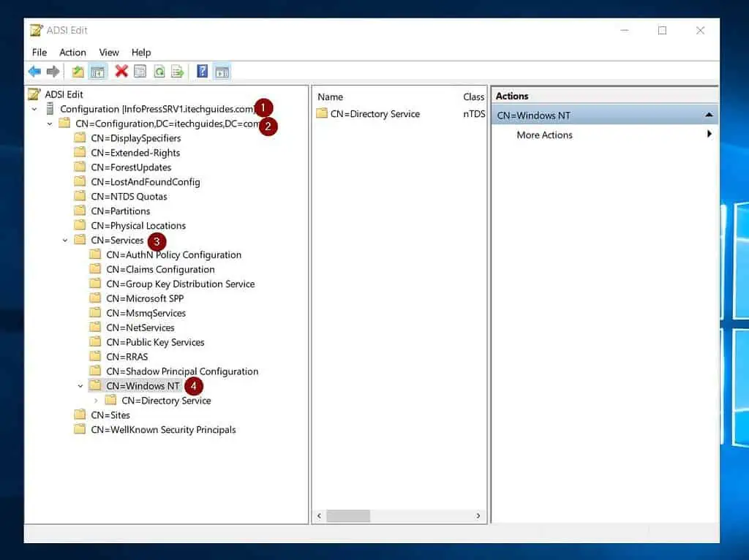This screenshot has height=560, width=749.
Task: Select CN=LostAndFoundConfig in the tree
Action: click(146, 182)
